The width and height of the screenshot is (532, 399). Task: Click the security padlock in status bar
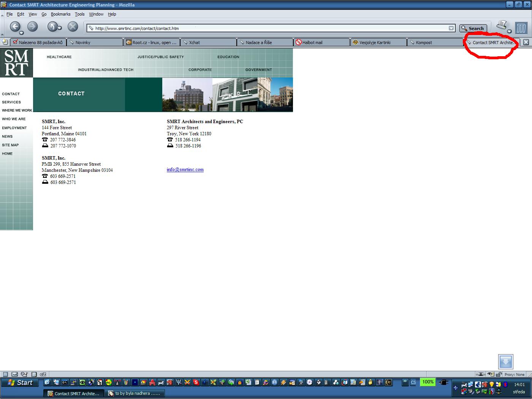499,374
